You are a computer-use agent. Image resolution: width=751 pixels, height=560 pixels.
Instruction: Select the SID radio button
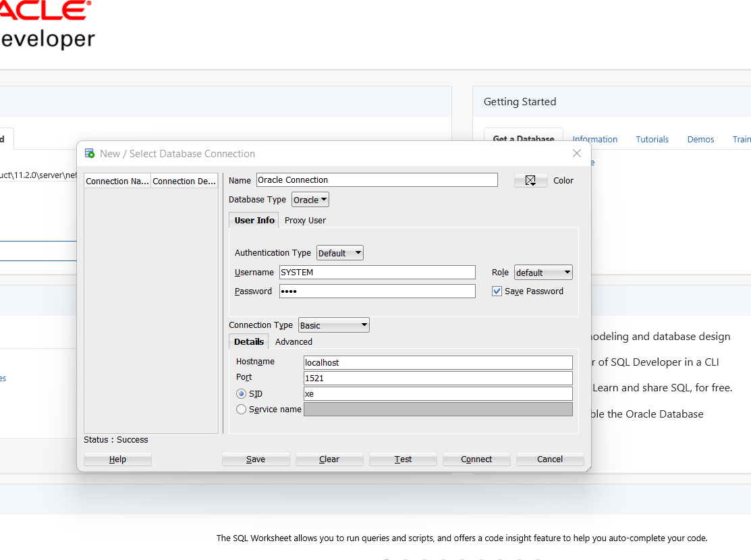241,393
